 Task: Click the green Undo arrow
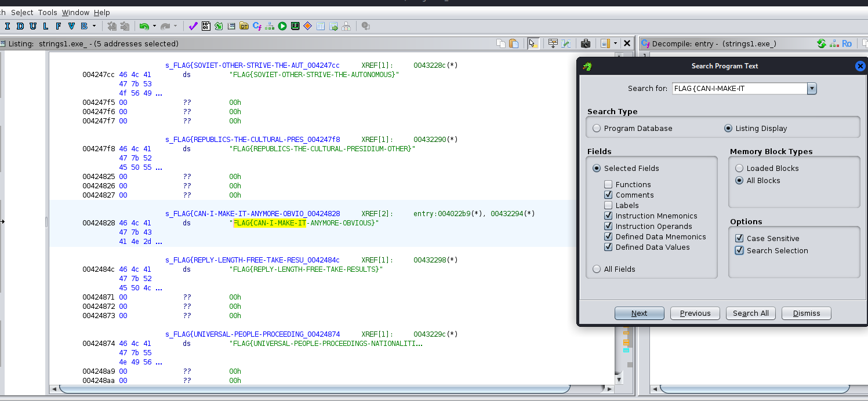click(144, 26)
